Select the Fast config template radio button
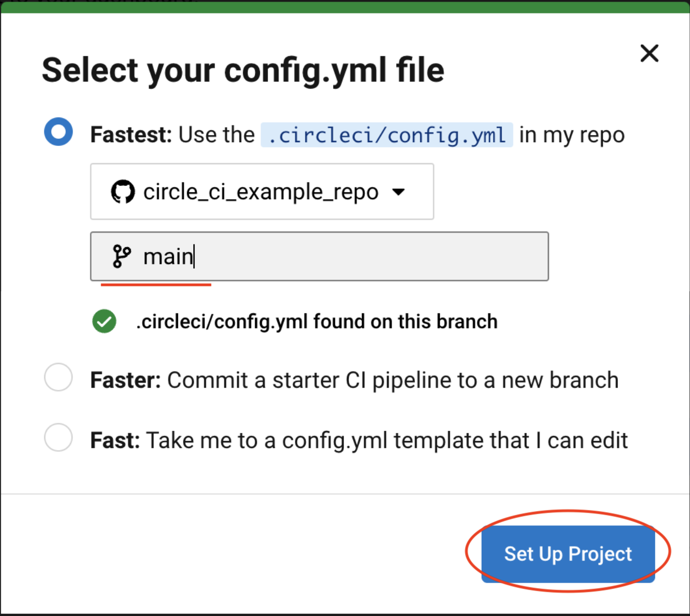The height and width of the screenshot is (616, 690). click(x=58, y=437)
